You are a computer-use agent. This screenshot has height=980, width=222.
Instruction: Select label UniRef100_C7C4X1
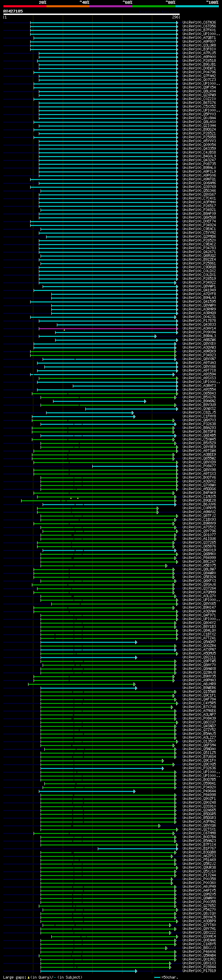tap(199, 198)
